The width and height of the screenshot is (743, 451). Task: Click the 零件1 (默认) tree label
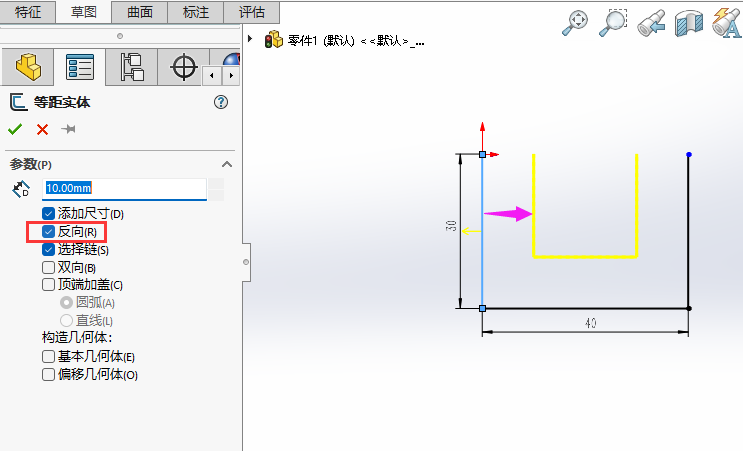pos(356,41)
